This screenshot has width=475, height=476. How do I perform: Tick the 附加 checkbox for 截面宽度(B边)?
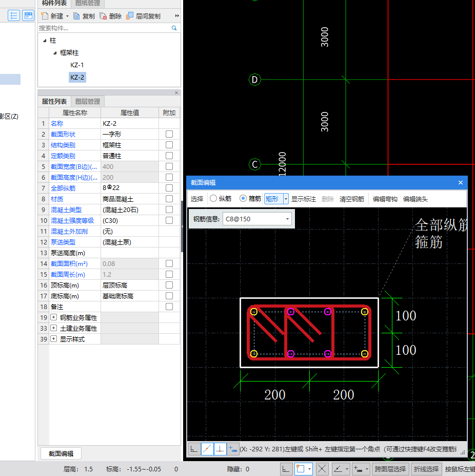coord(169,166)
